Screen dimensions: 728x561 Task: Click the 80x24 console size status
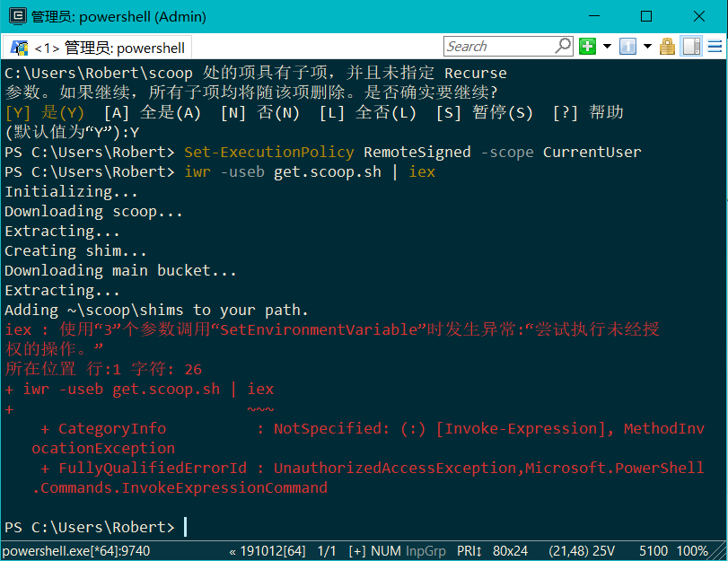(x=510, y=551)
